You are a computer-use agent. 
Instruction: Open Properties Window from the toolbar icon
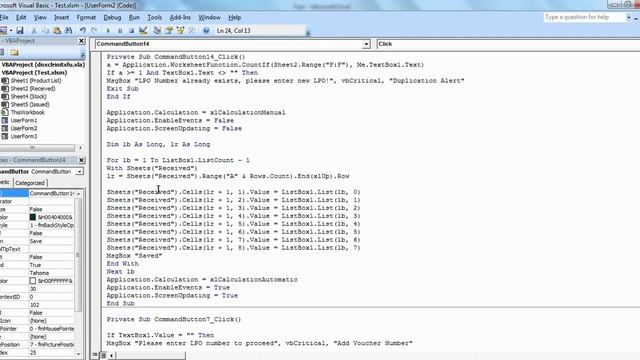(169, 31)
